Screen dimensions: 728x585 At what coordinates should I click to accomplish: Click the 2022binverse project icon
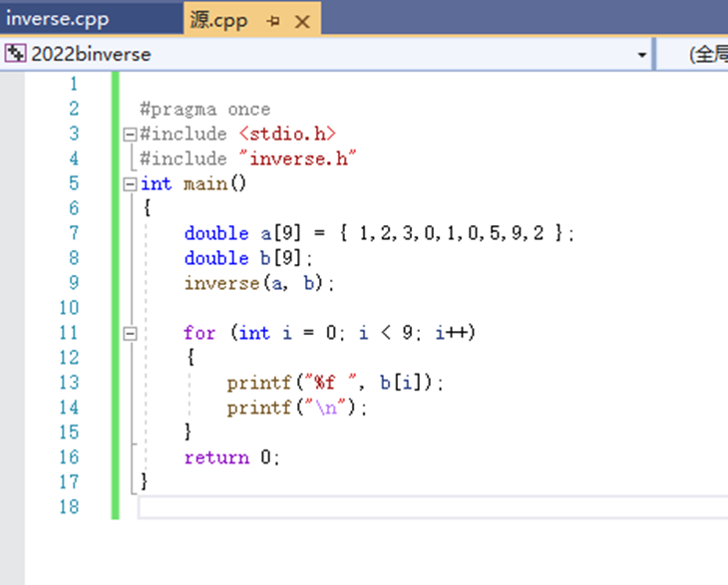tap(15, 54)
